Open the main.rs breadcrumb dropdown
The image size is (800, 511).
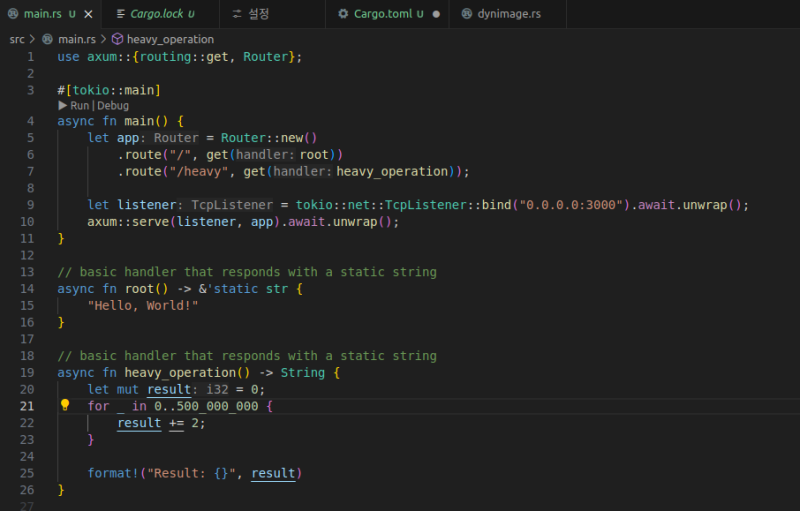click(x=76, y=39)
